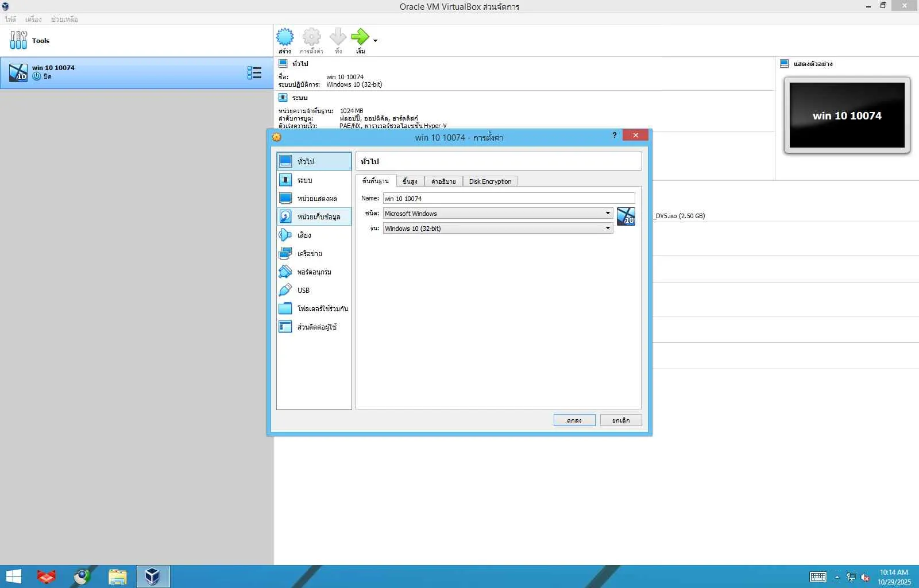Click the ตกลง (OK) button in the dialog
This screenshot has width=919, height=588.
coord(574,420)
